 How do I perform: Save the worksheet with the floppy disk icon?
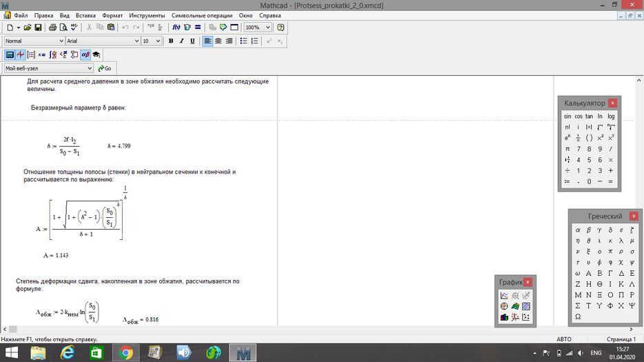pos(39,28)
